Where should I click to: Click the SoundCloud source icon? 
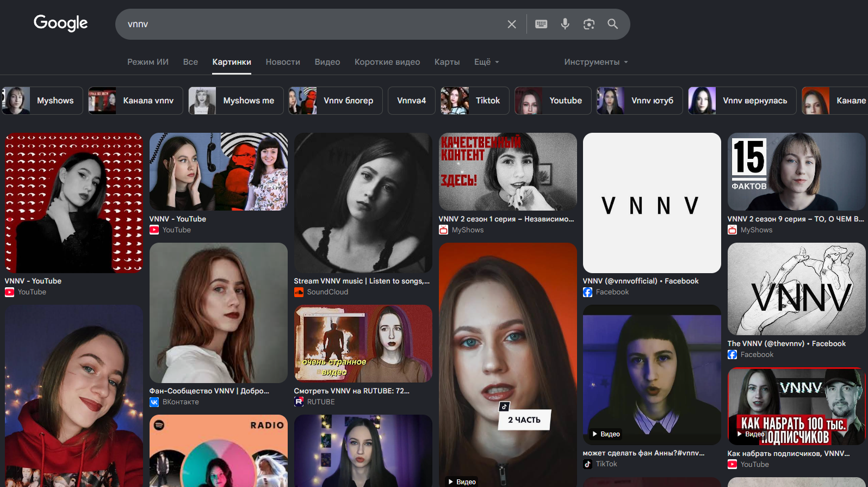click(299, 292)
